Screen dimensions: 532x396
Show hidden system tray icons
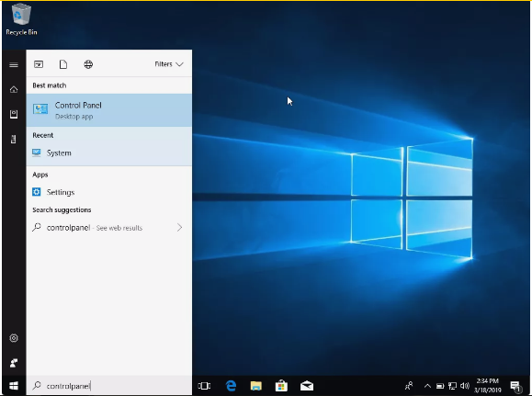click(x=427, y=386)
